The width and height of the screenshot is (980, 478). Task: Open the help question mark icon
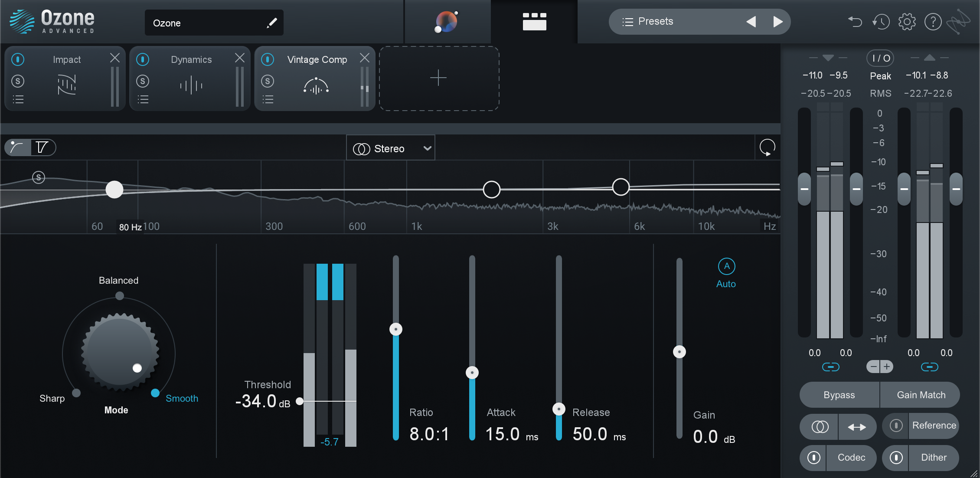coord(933,21)
